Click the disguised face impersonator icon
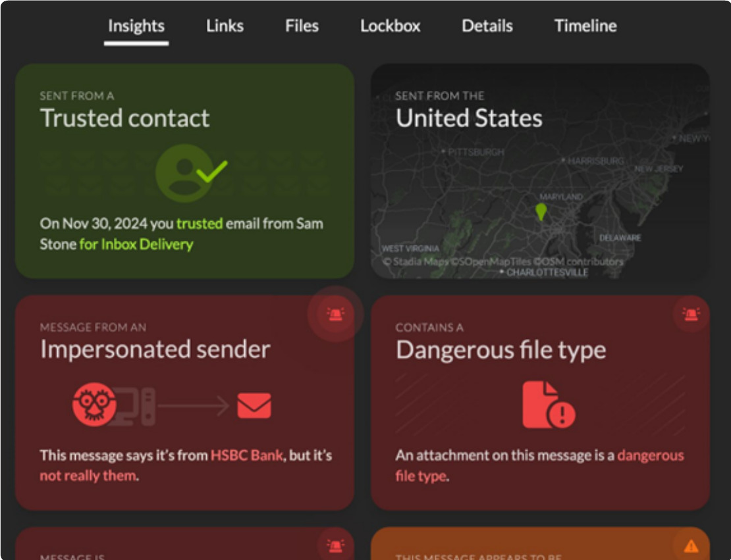This screenshot has height=560, width=731. tap(94, 405)
